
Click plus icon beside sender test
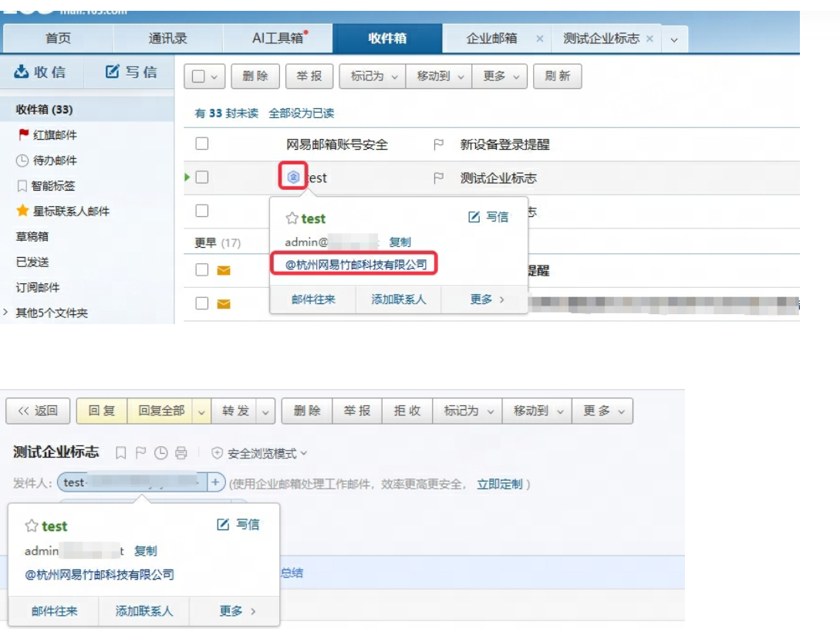[215, 482]
